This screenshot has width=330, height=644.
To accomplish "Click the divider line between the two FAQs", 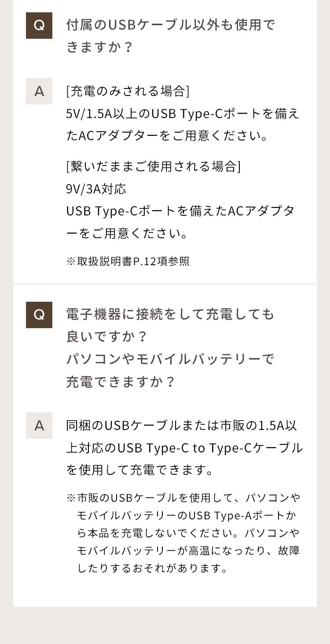I will 165,284.
